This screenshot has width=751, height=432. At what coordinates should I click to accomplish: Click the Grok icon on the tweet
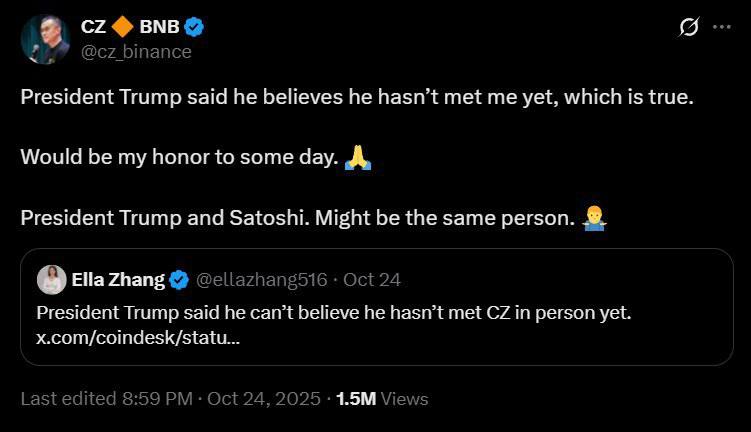[x=688, y=28]
